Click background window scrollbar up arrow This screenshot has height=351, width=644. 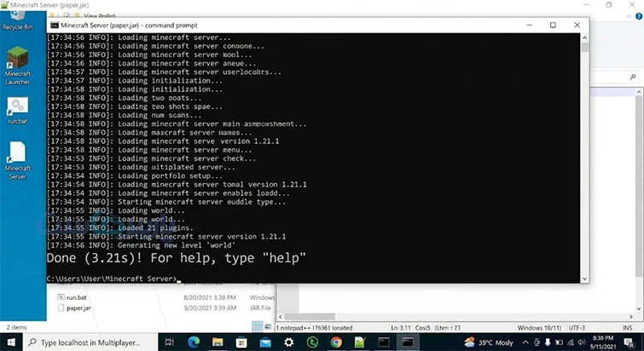[x=639, y=93]
